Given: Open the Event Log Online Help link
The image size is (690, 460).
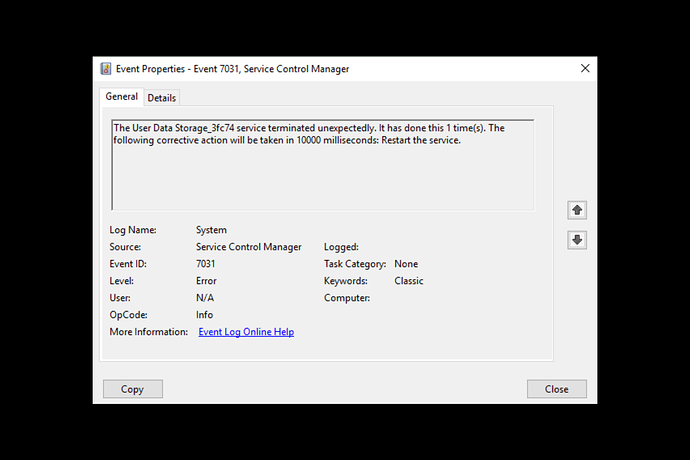Looking at the screenshot, I should pyautogui.click(x=246, y=332).
